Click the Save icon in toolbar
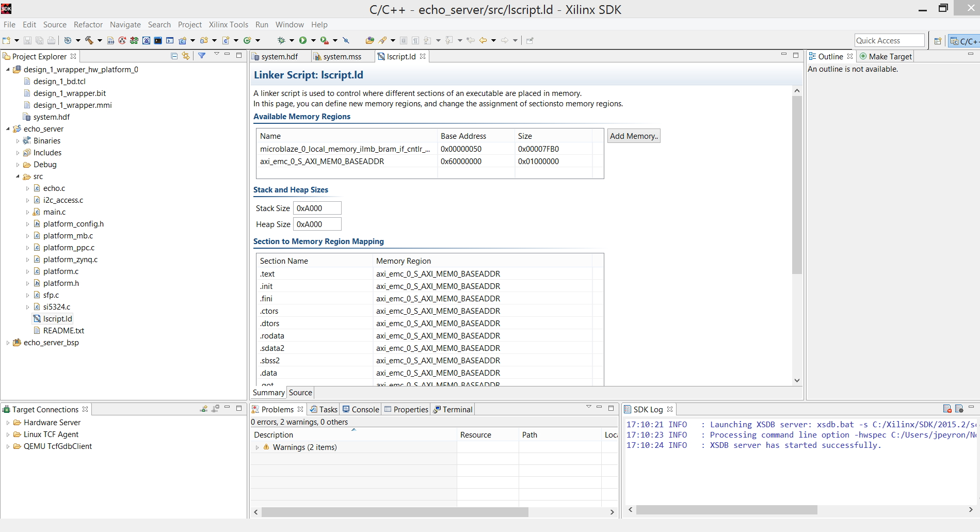Viewport: 980px width, 532px height. tap(28, 40)
